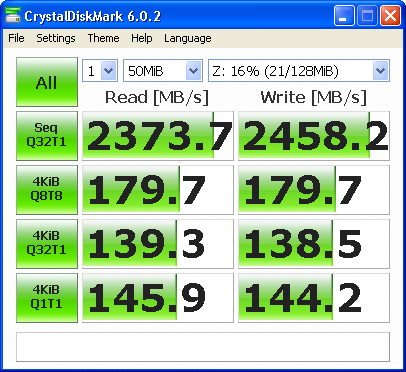Expand the test count dropdown showing 1
The image size is (406, 372).
[109, 71]
